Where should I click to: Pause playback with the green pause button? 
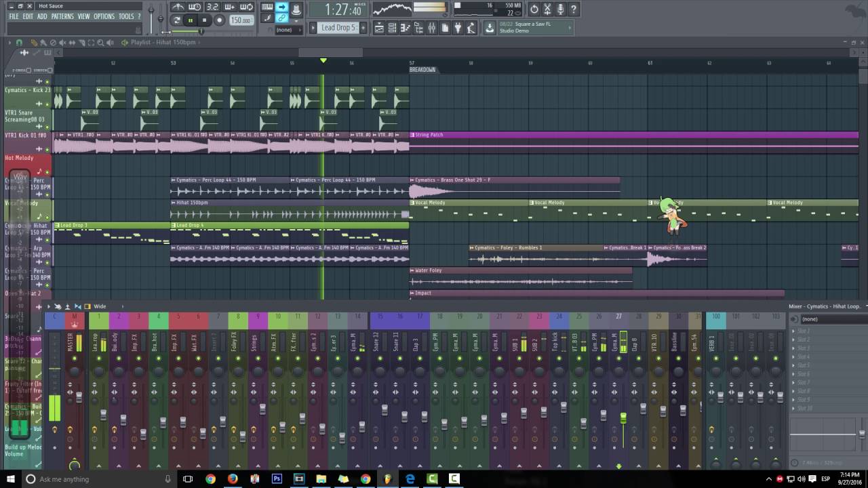click(191, 20)
